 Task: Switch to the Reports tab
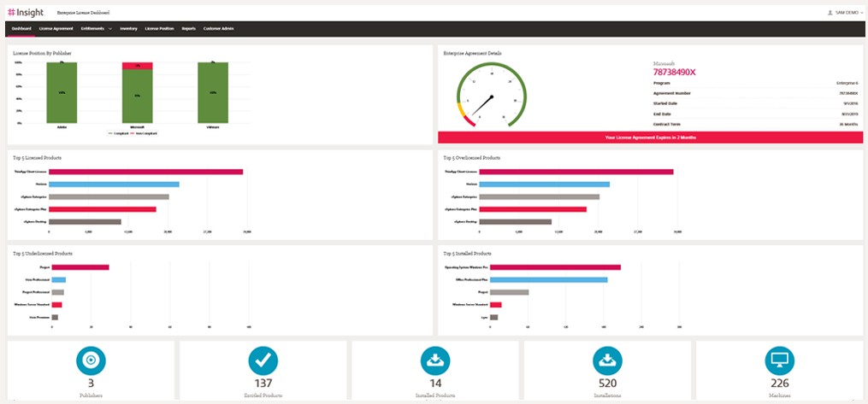(x=189, y=28)
